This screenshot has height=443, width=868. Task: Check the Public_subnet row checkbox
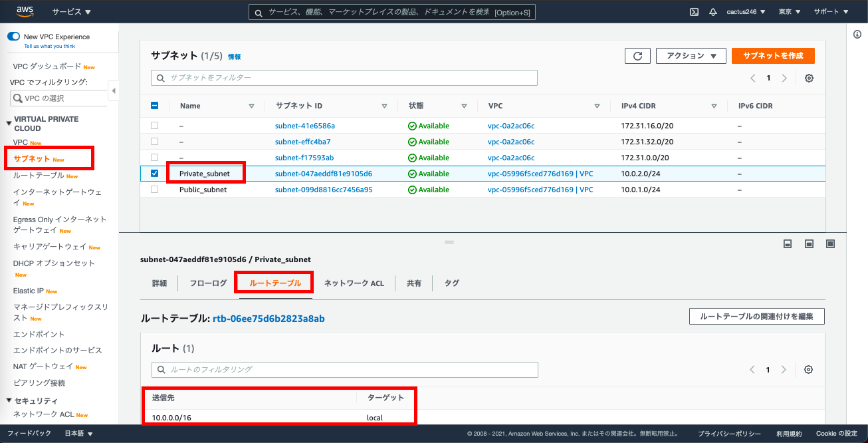[x=155, y=189]
